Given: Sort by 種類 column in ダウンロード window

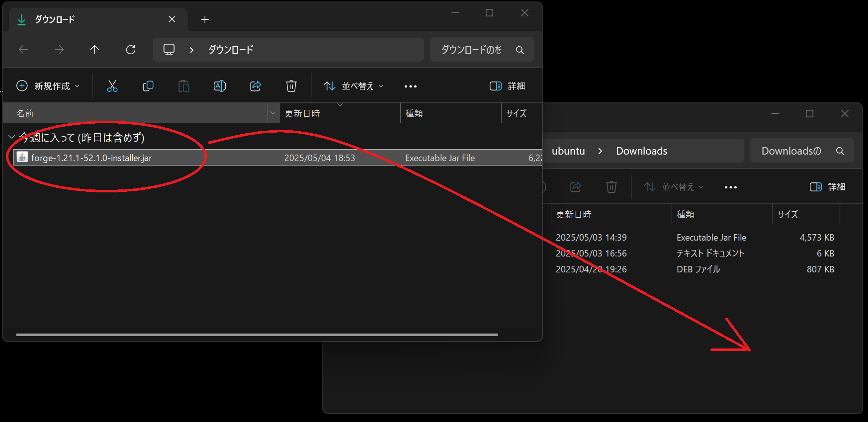Looking at the screenshot, I should coord(450,113).
